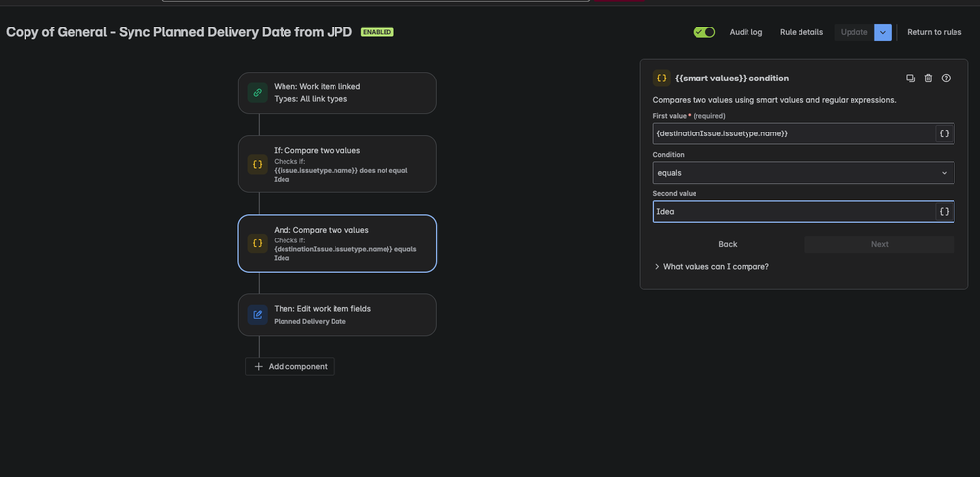
Task: Click the rule title Copy of General - Sync Planned Delivery Date
Action: [x=179, y=32]
